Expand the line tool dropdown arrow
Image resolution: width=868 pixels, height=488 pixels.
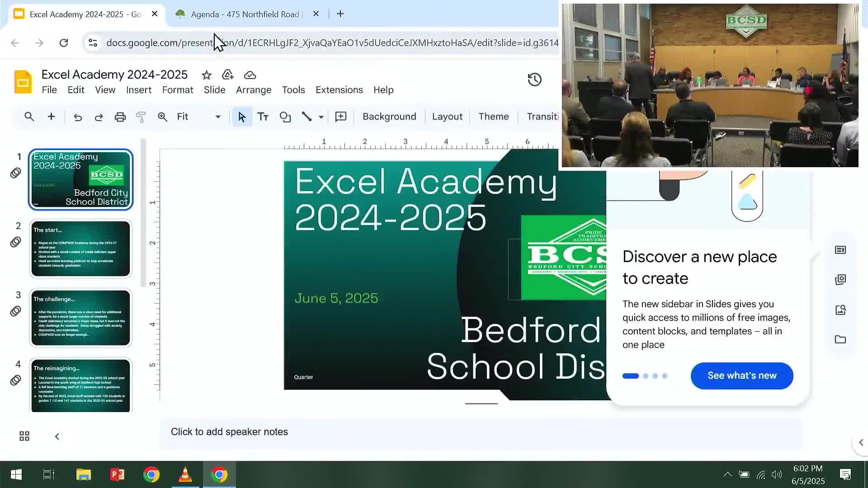point(321,117)
